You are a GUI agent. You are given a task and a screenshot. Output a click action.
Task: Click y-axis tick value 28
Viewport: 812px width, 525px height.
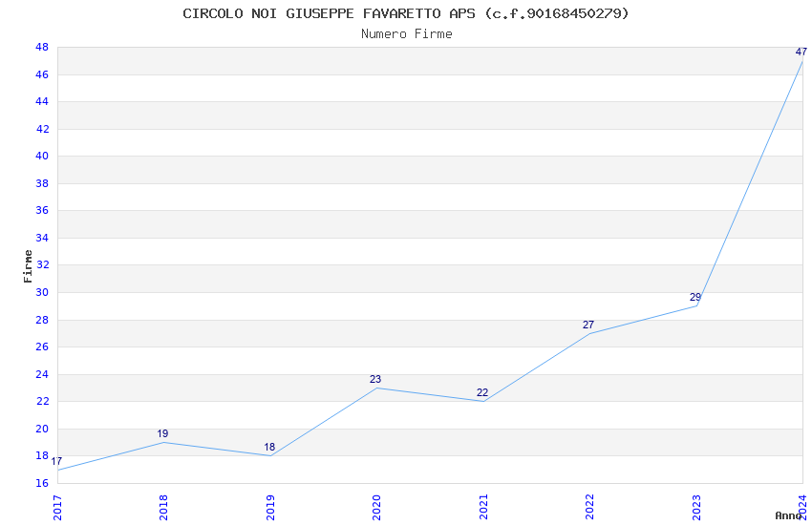coord(42,320)
